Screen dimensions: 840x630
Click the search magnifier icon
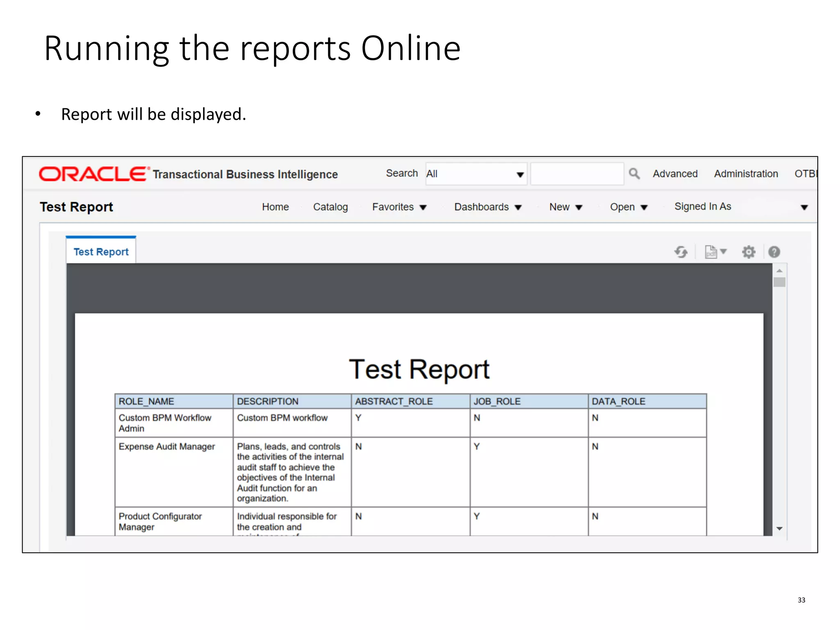[x=634, y=174]
